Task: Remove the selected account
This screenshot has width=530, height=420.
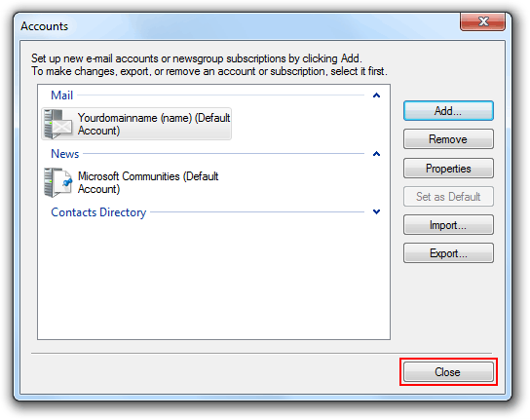Action: pyautogui.click(x=448, y=139)
